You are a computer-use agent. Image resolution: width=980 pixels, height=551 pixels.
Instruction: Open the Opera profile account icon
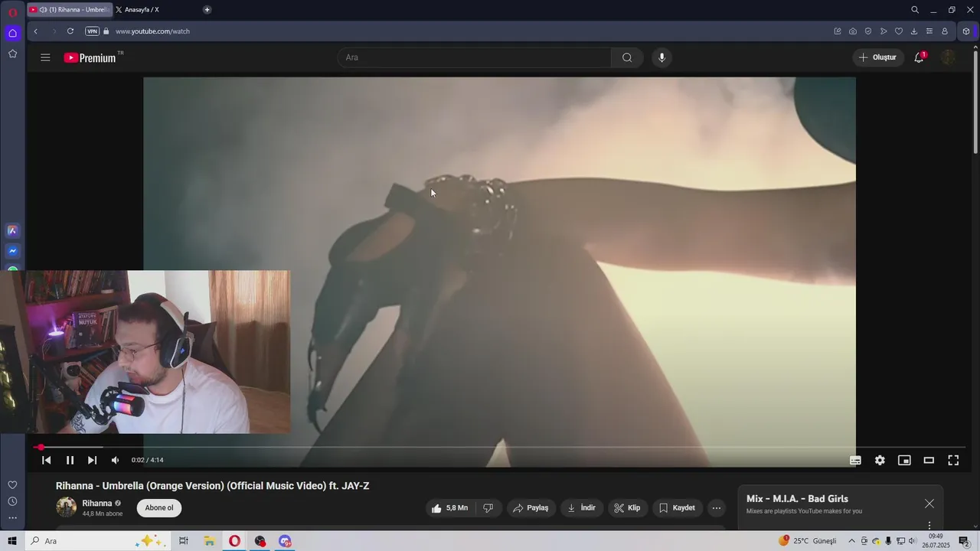pyautogui.click(x=945, y=31)
